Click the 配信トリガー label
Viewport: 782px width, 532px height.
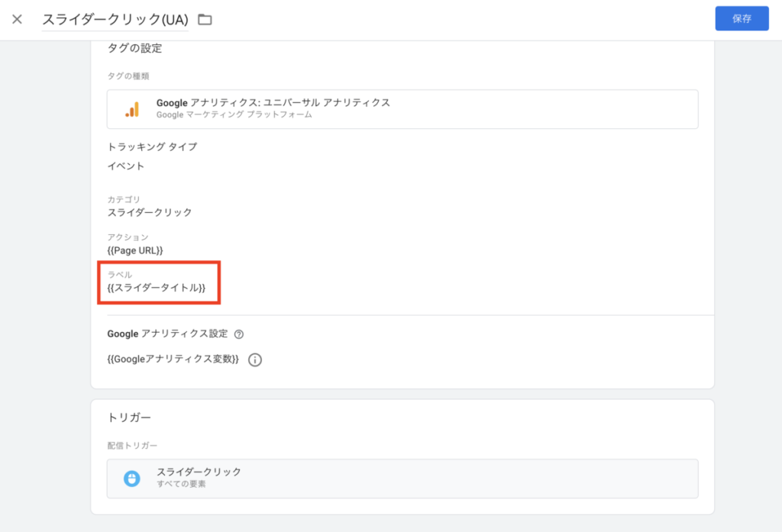coord(132,446)
